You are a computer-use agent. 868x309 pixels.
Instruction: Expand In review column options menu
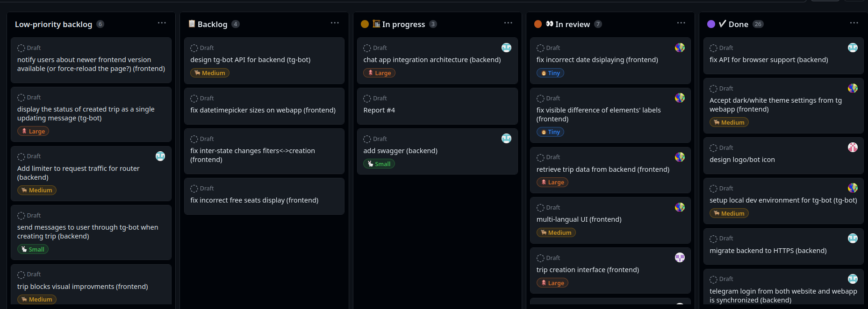(681, 23)
